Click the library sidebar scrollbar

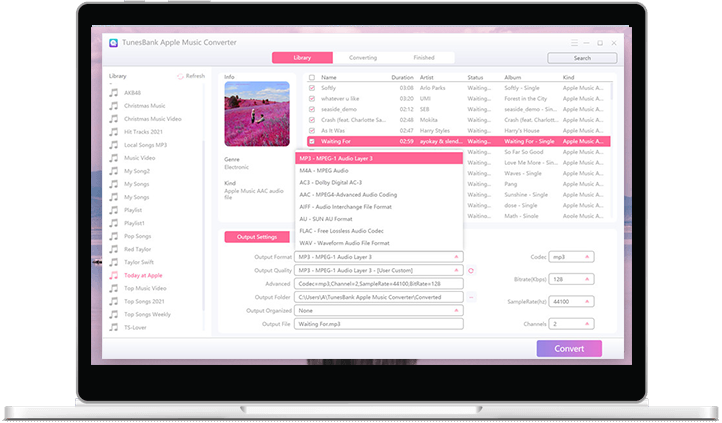(x=203, y=226)
